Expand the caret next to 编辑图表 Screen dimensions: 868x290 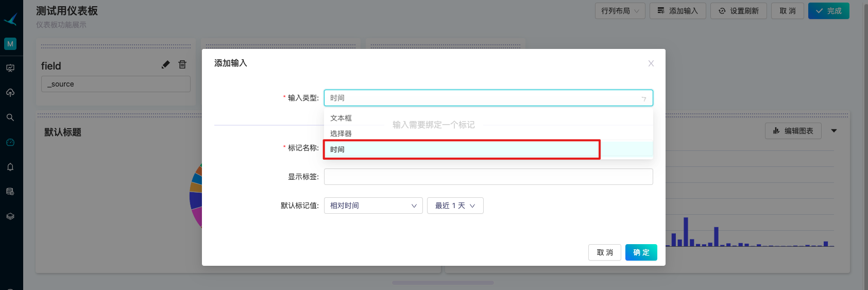[834, 131]
